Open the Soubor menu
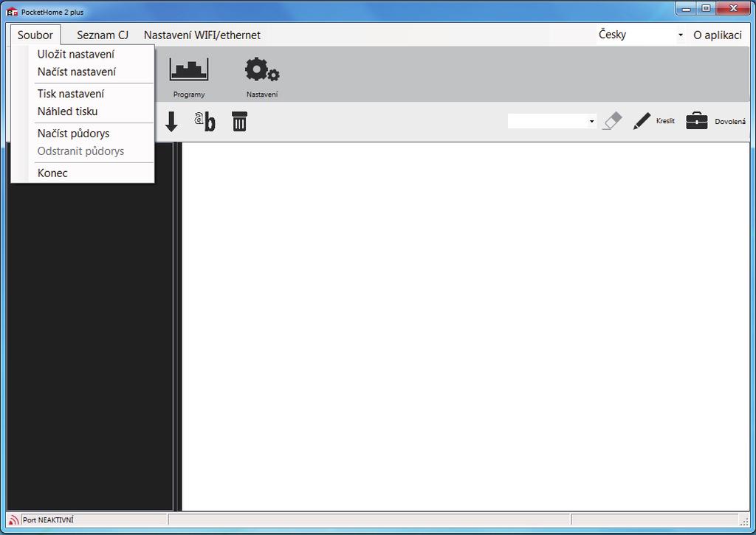This screenshot has width=756, height=535. point(35,35)
